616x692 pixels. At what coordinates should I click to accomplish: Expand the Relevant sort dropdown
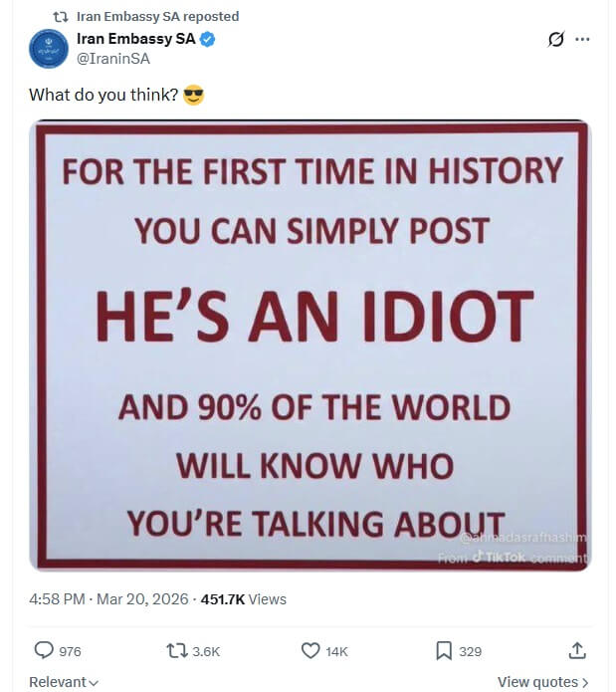64,682
